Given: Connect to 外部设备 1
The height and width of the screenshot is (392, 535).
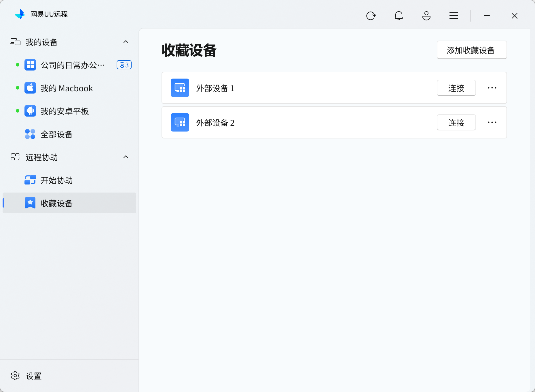Looking at the screenshot, I should tap(456, 88).
